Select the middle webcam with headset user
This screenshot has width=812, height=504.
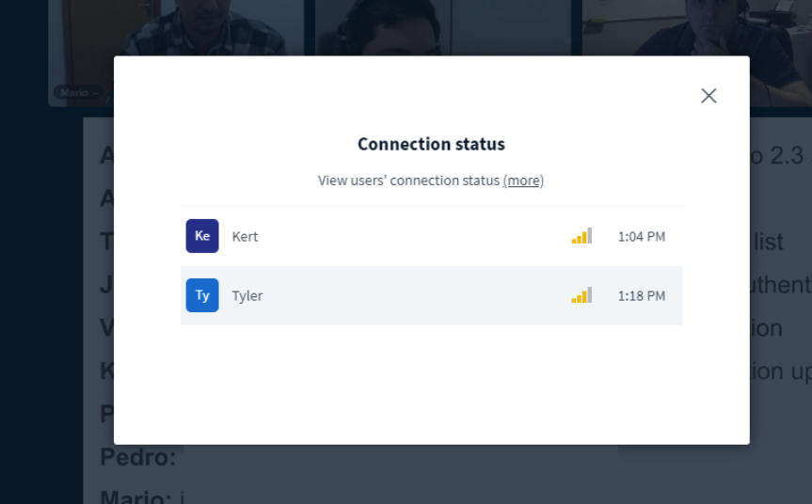tap(443, 27)
